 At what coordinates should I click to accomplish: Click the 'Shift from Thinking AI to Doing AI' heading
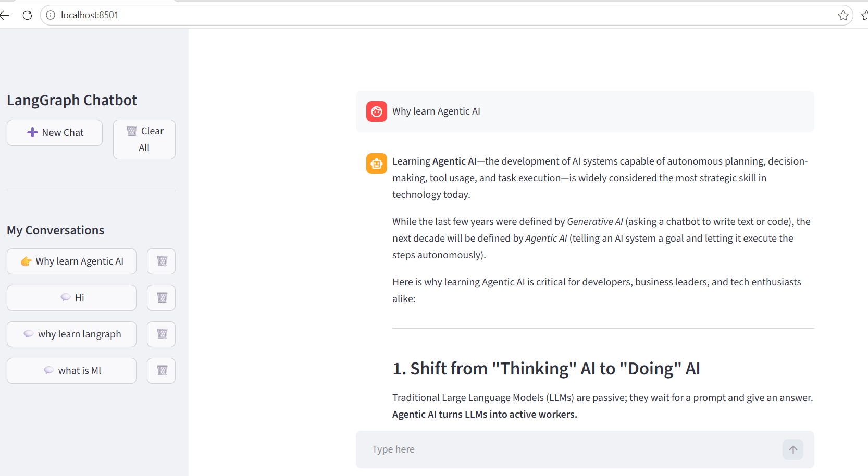point(546,369)
